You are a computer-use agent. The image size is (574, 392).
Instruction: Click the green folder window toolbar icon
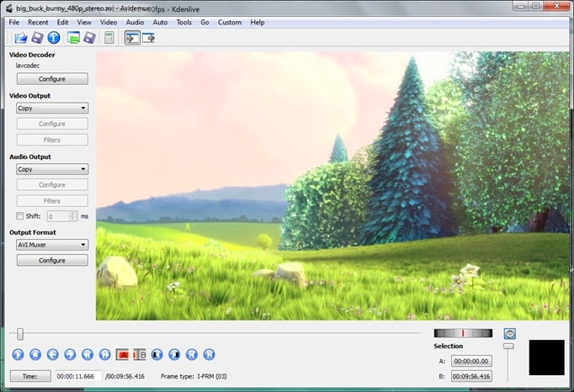coord(73,38)
